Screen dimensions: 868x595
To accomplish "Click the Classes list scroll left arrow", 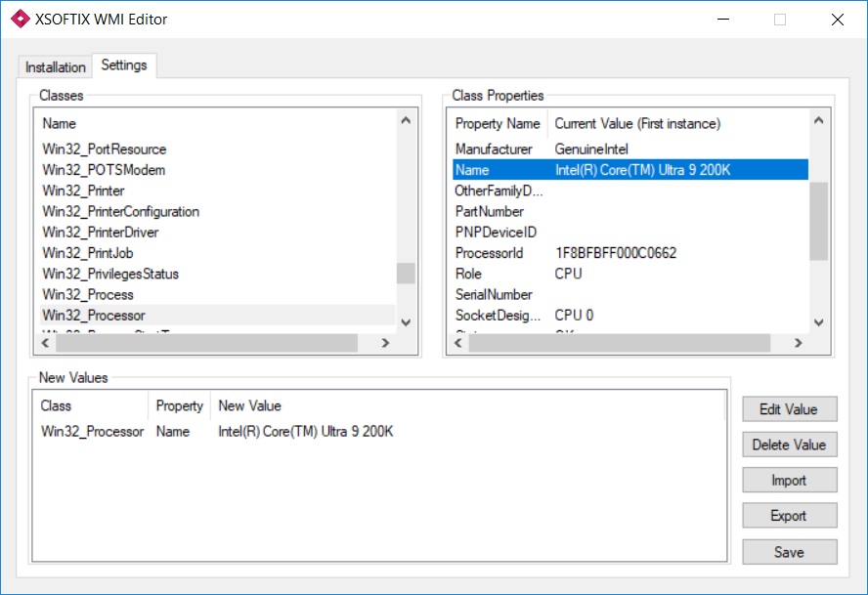I will click(45, 343).
